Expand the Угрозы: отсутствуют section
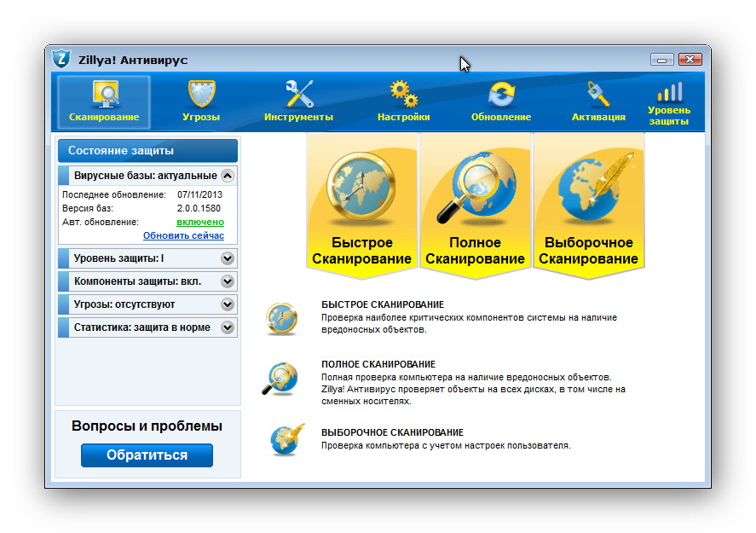The width and height of the screenshot is (756, 533). [228, 304]
